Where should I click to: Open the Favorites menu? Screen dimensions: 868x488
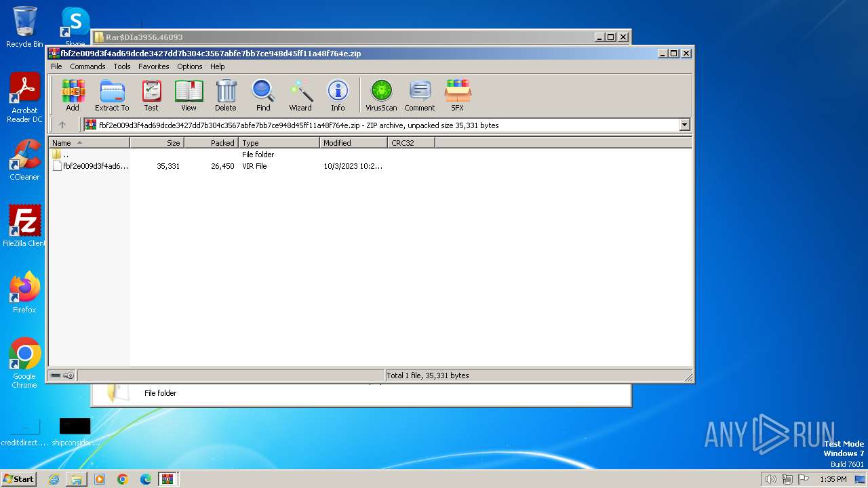(154, 66)
